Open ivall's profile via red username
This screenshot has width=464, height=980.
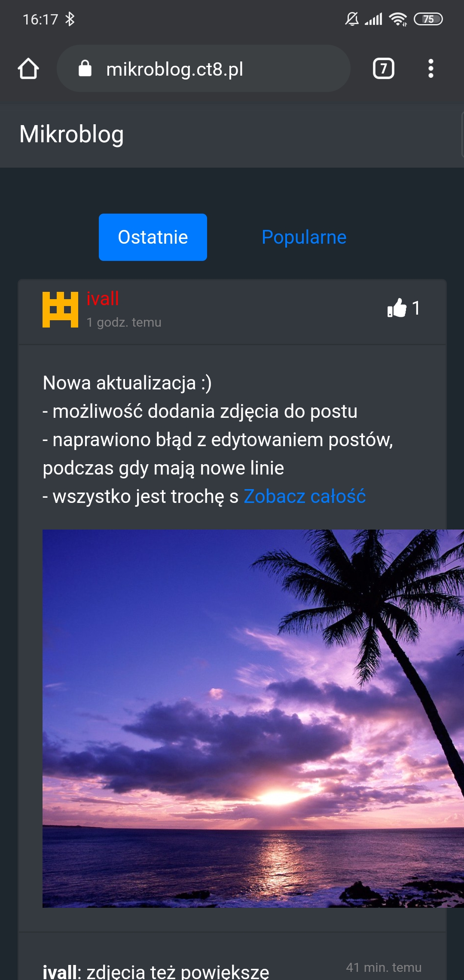[x=103, y=299]
